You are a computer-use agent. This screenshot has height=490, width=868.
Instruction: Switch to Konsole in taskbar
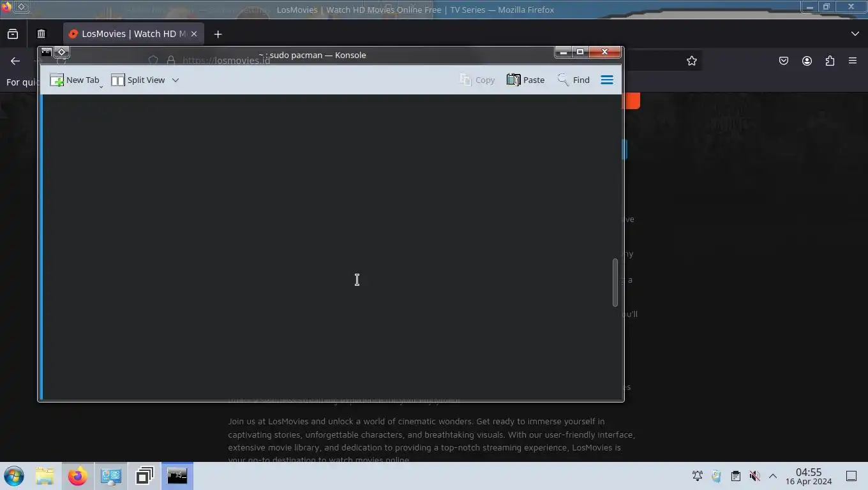(177, 476)
